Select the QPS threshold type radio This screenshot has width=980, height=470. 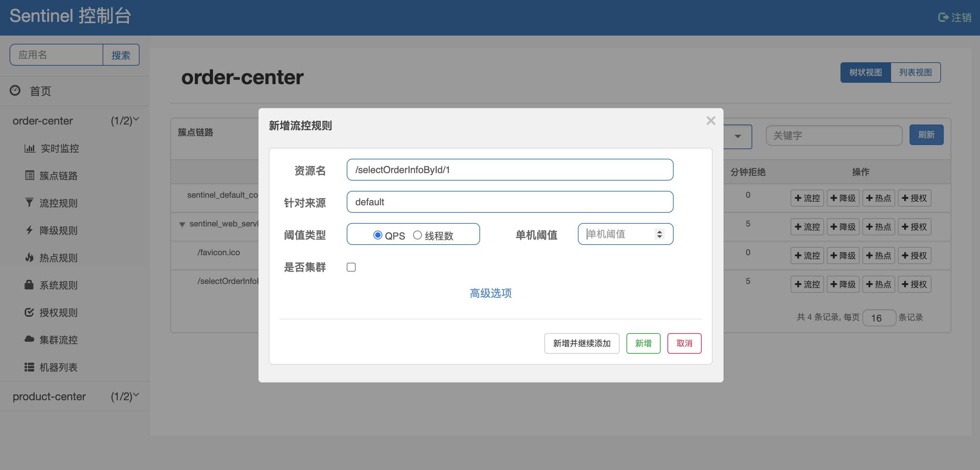click(x=378, y=235)
